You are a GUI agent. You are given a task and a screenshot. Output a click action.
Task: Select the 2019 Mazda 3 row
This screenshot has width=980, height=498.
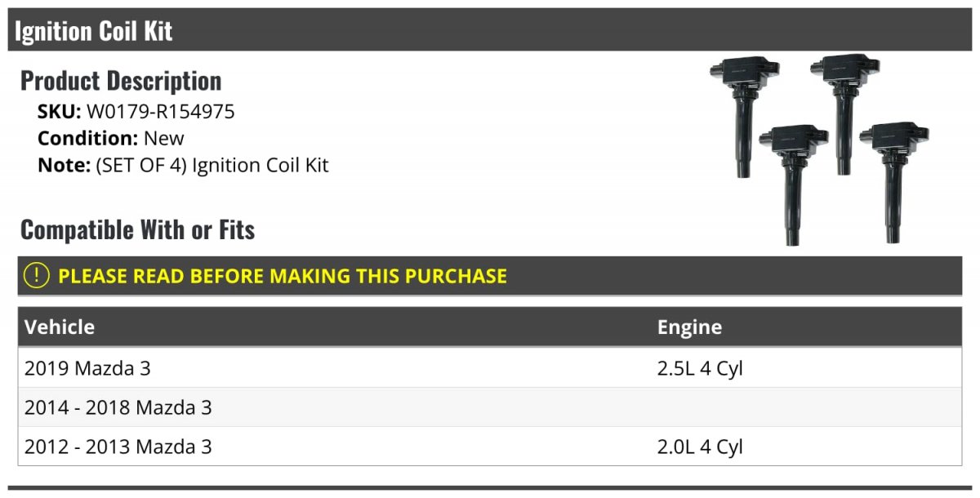[490, 368]
